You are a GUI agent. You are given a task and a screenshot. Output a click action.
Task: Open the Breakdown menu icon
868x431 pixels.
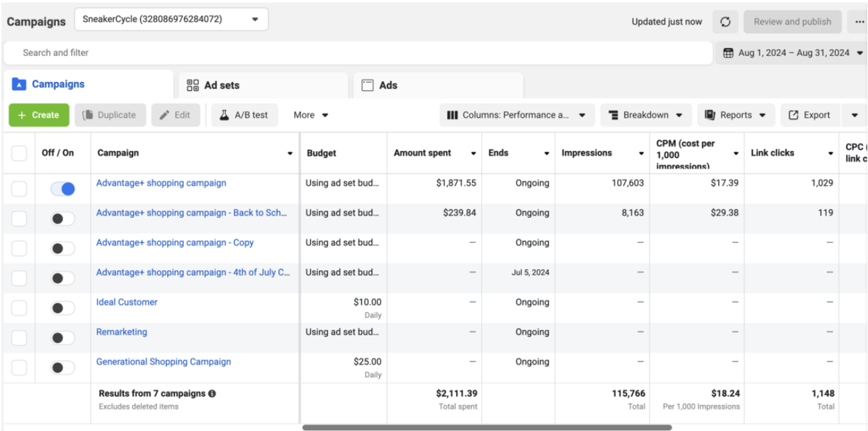tap(614, 114)
